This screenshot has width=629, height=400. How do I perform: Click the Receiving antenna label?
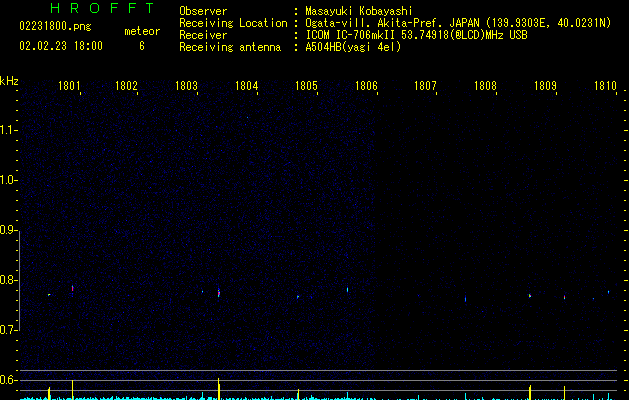(x=230, y=47)
